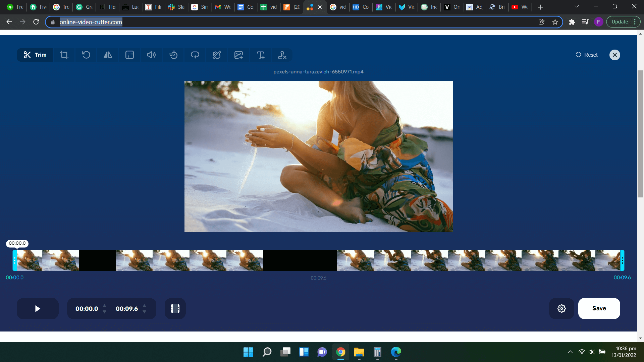Close the current browser tab

pyautogui.click(x=320, y=7)
